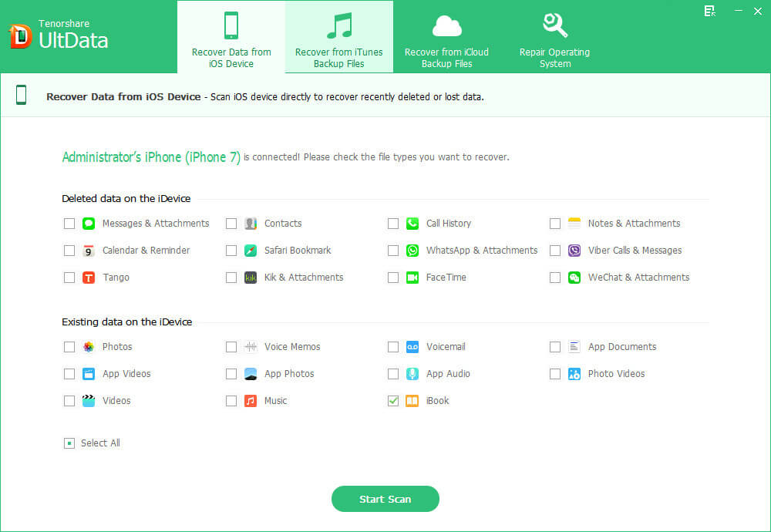Check the Viber Calls & Messages checkbox

click(x=555, y=251)
